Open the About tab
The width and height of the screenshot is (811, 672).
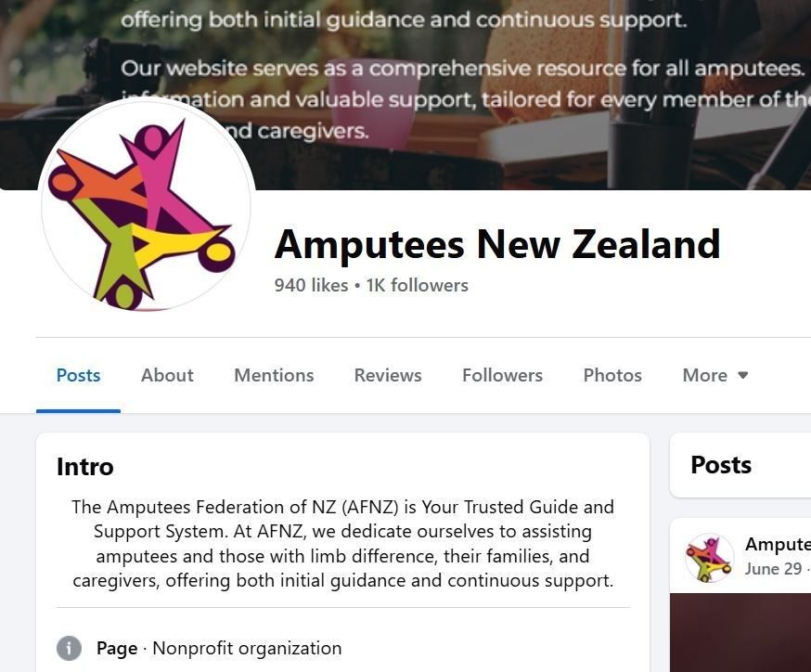tap(167, 375)
